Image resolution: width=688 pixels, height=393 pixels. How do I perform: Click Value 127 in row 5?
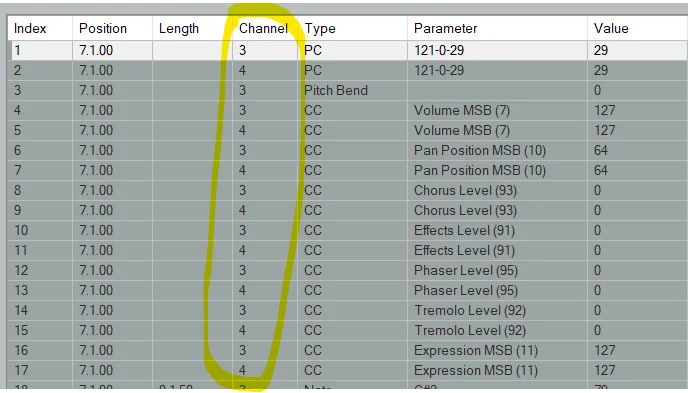coord(638,130)
